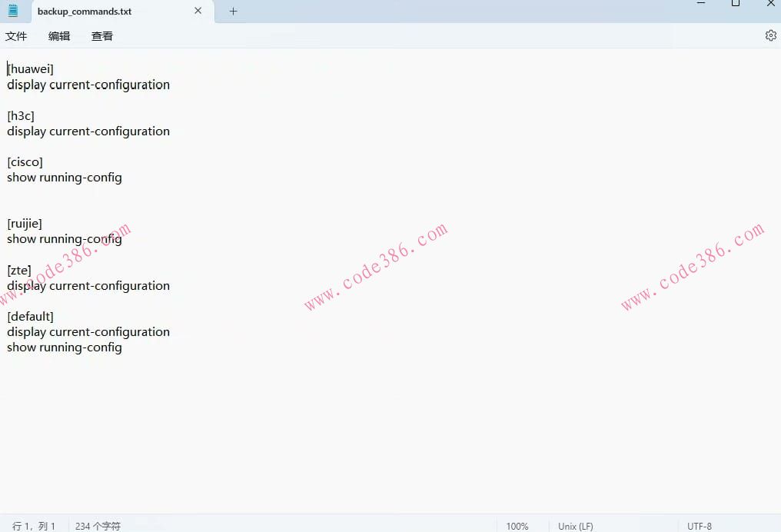781x532 pixels.
Task: Click the Notepad app icon in title bar
Action: [13, 11]
